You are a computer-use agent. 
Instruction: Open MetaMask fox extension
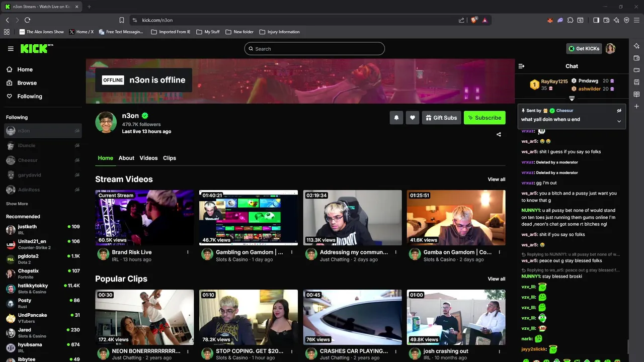550,20
